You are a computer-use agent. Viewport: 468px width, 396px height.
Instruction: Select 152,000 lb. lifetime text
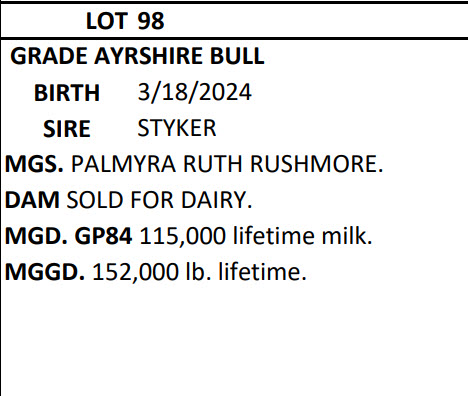click(199, 272)
